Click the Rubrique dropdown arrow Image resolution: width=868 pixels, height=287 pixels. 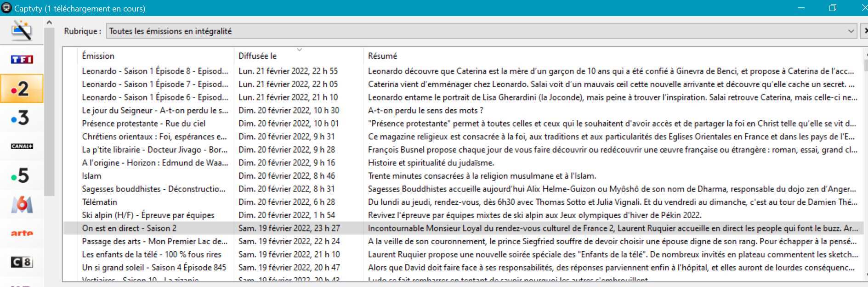click(851, 31)
